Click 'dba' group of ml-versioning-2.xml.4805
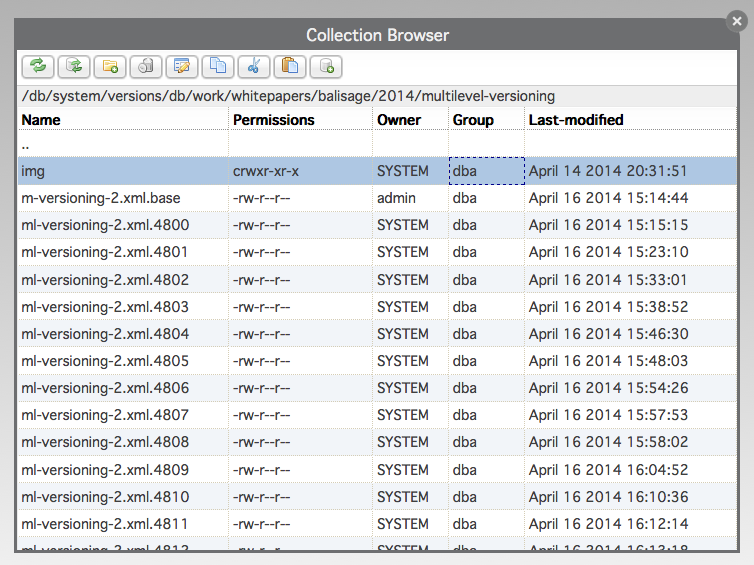754x565 pixels. coord(465,361)
